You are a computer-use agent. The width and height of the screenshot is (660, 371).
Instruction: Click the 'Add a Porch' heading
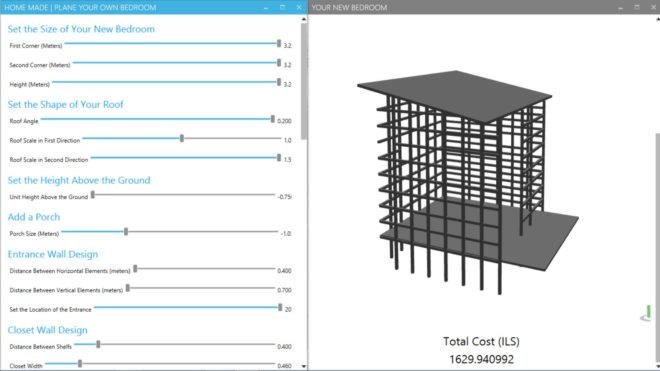click(34, 217)
